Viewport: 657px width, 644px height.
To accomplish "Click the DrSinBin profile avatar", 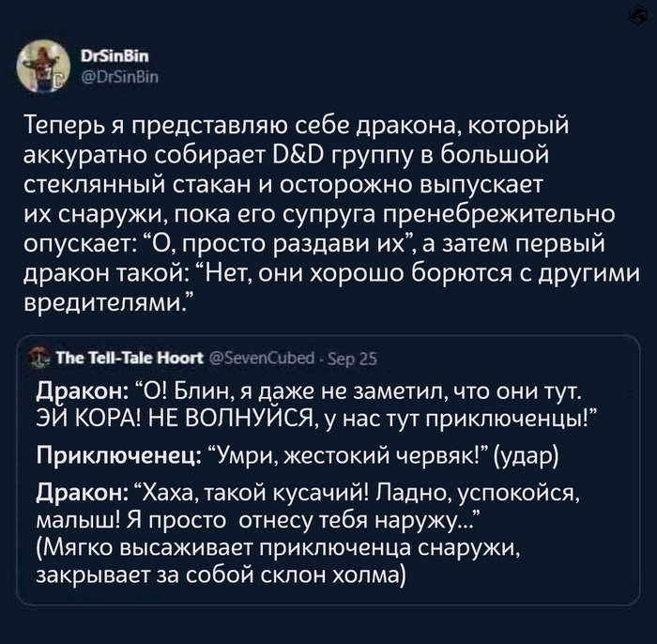I will pyautogui.click(x=43, y=67).
